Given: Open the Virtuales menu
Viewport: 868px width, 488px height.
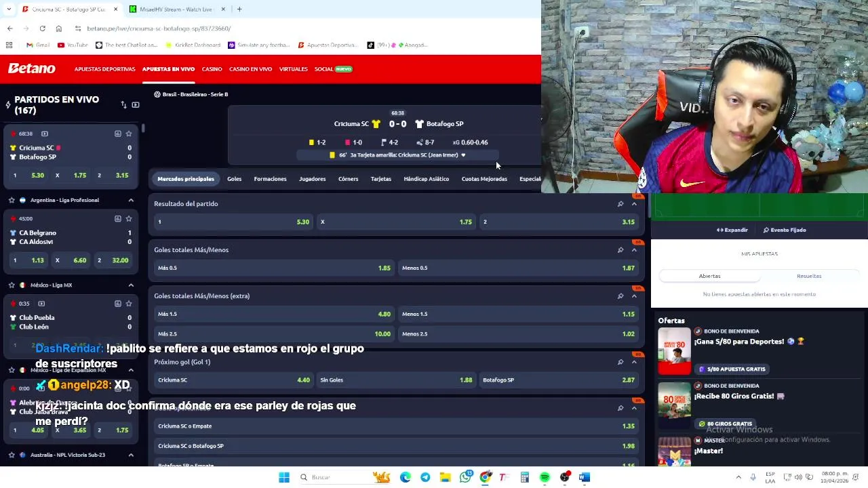Looking at the screenshot, I should [x=293, y=69].
